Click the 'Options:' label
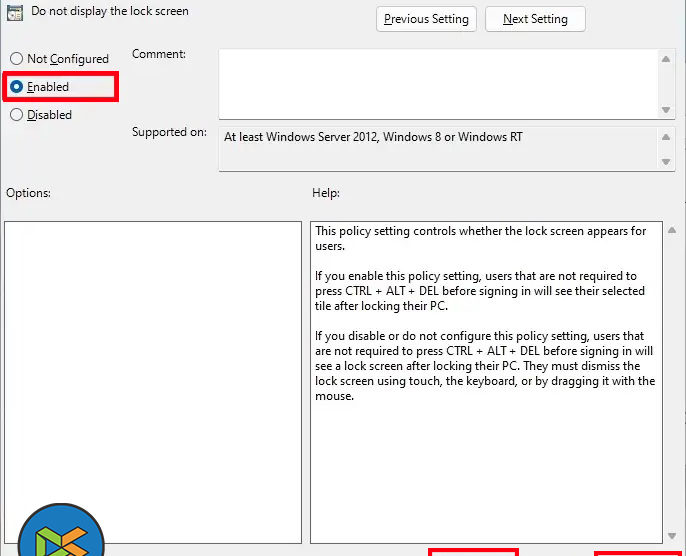The height and width of the screenshot is (556, 686). (x=28, y=193)
